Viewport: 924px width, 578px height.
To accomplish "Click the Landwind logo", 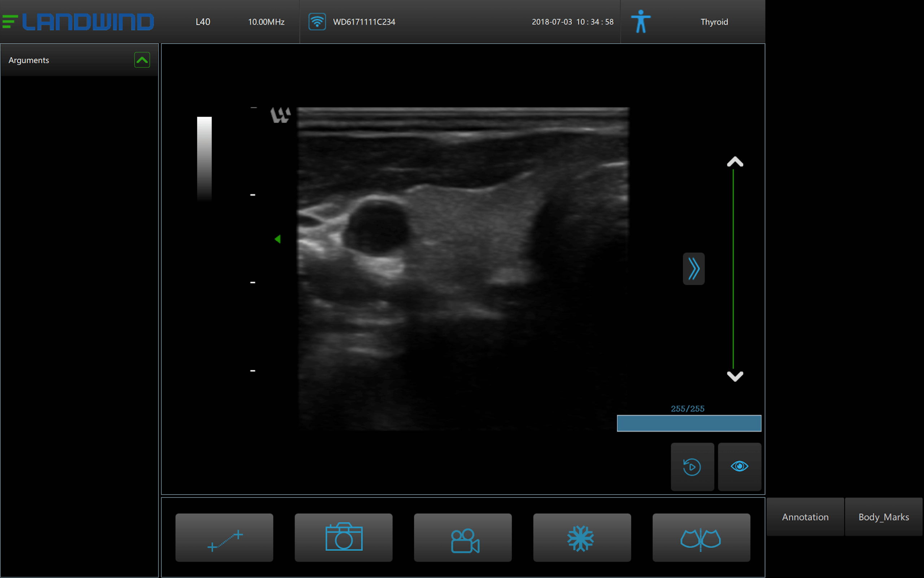I will [x=78, y=21].
